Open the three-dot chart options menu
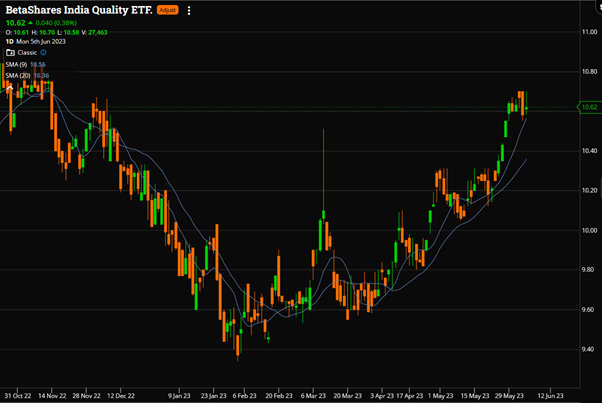 click(x=189, y=11)
